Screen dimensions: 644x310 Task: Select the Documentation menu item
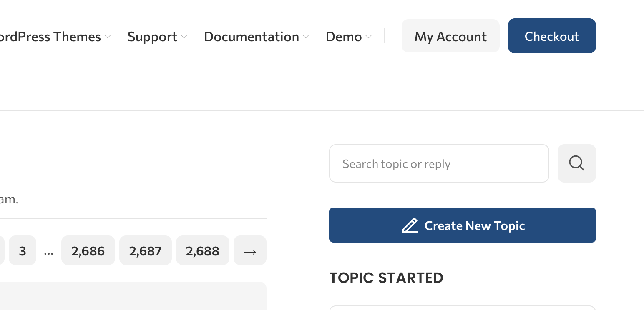251,37
